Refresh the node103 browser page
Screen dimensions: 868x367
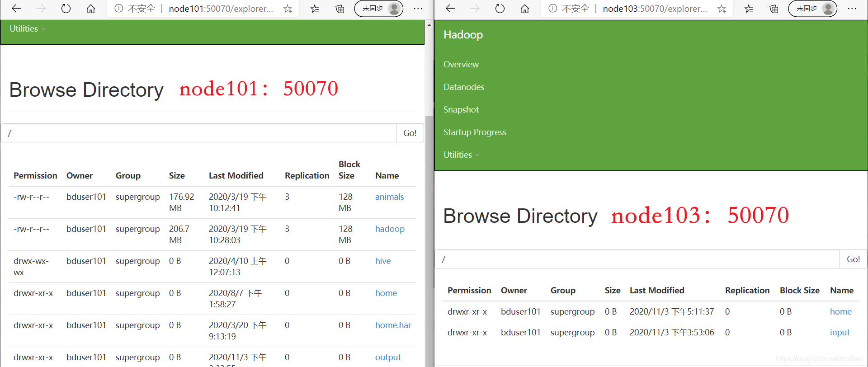[x=500, y=9]
